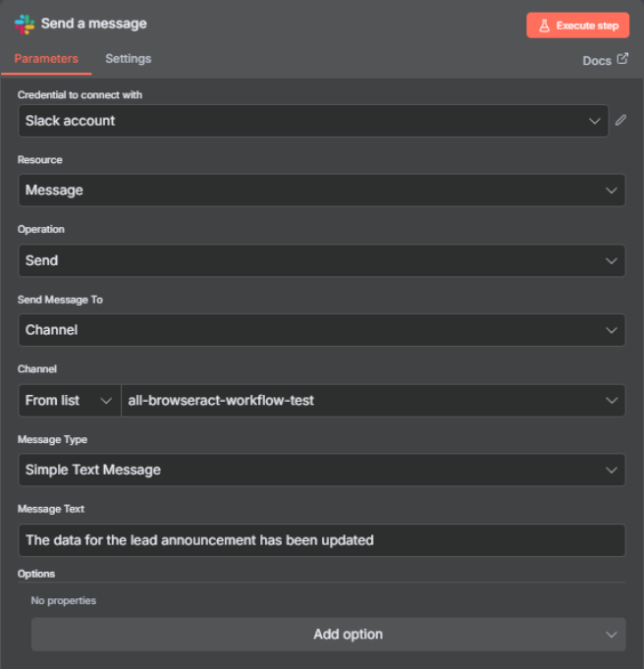Image resolution: width=644 pixels, height=669 pixels.
Task: Open the Send Message To dropdown
Action: click(x=321, y=330)
